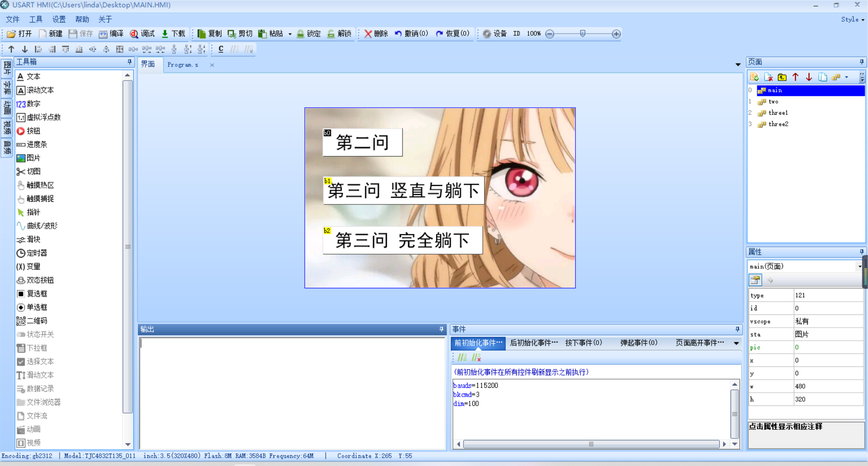
Task: Create a new project with 新建
Action: coord(51,34)
